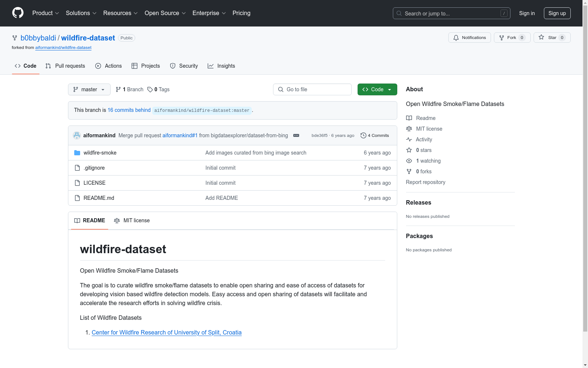Open the LICENSE file
Viewport: 588px width, 368px height.
click(94, 183)
